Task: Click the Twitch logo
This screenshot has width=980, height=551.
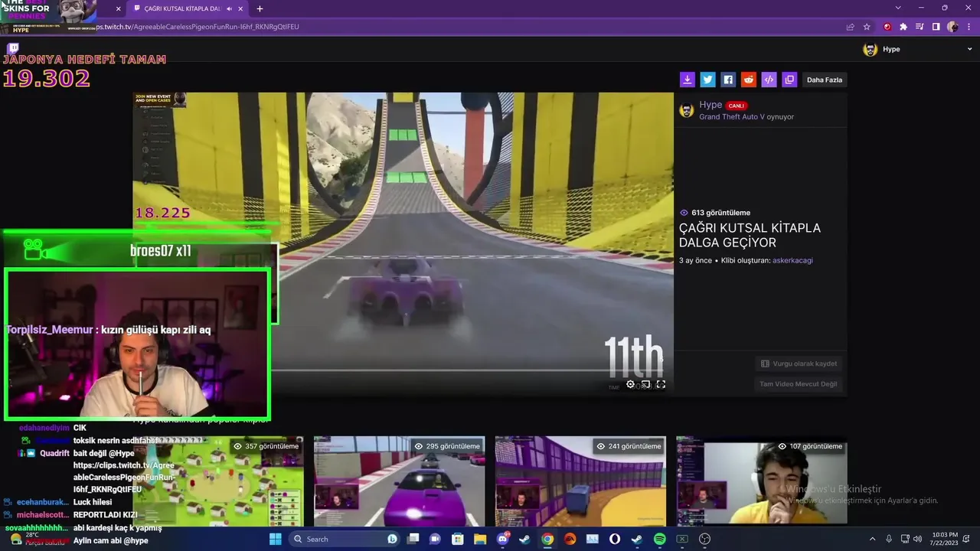Action: coord(13,49)
